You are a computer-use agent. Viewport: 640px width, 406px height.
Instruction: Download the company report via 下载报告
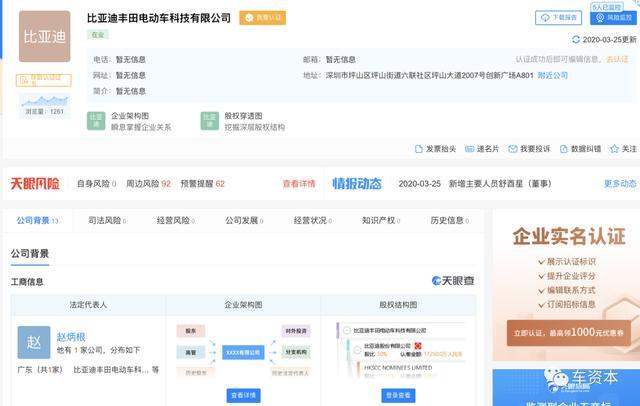click(558, 18)
